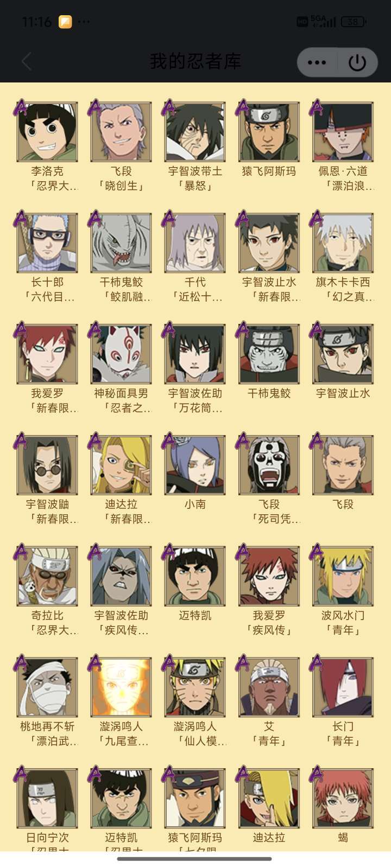Select glowing 漩涡鸣人「九尾查…」avatar
Image resolution: width=391 pixels, height=868 pixels.
point(121,687)
